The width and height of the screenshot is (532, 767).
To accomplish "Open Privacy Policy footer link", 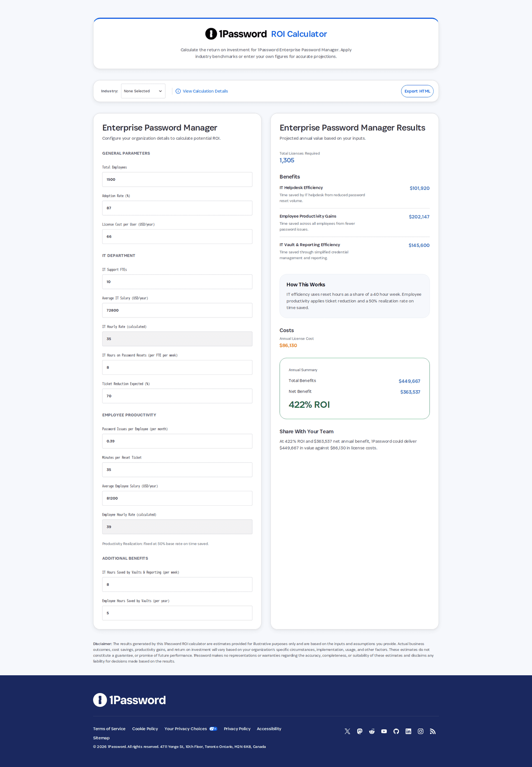I will (x=237, y=729).
